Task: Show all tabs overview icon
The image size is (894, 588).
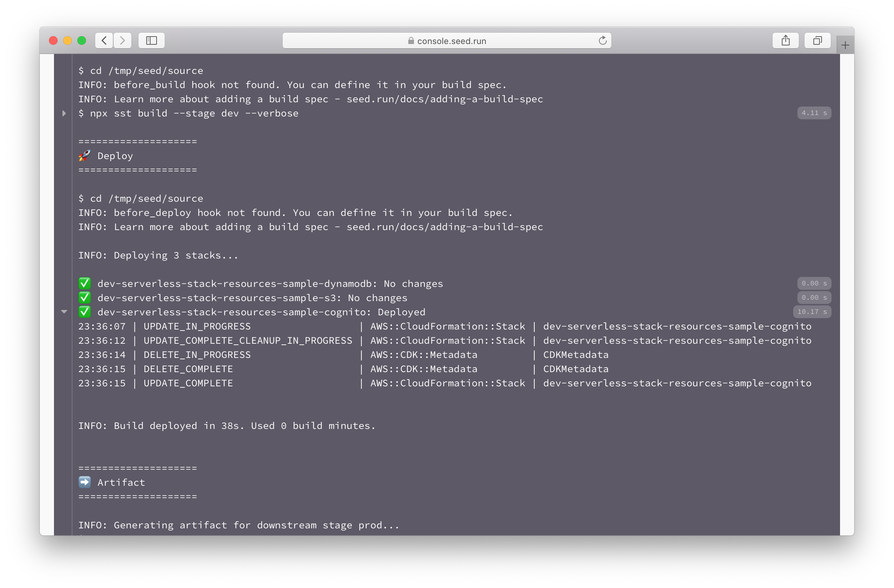Action: point(817,40)
